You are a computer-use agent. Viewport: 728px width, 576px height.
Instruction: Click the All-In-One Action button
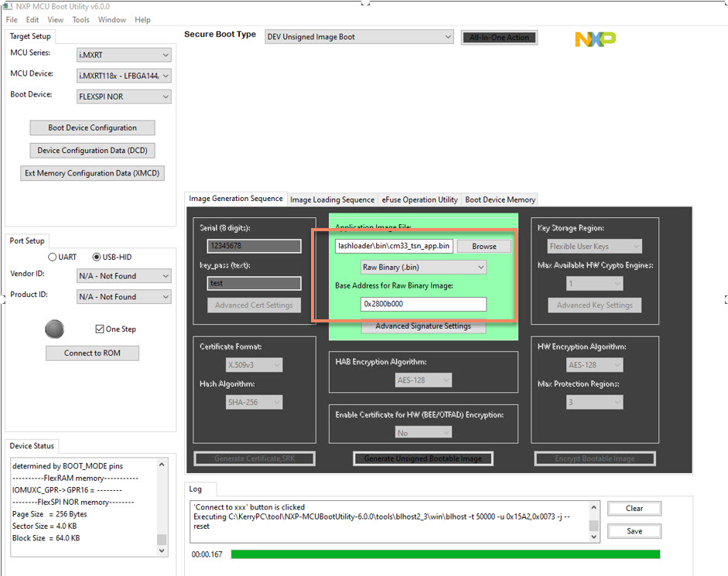pyautogui.click(x=499, y=36)
